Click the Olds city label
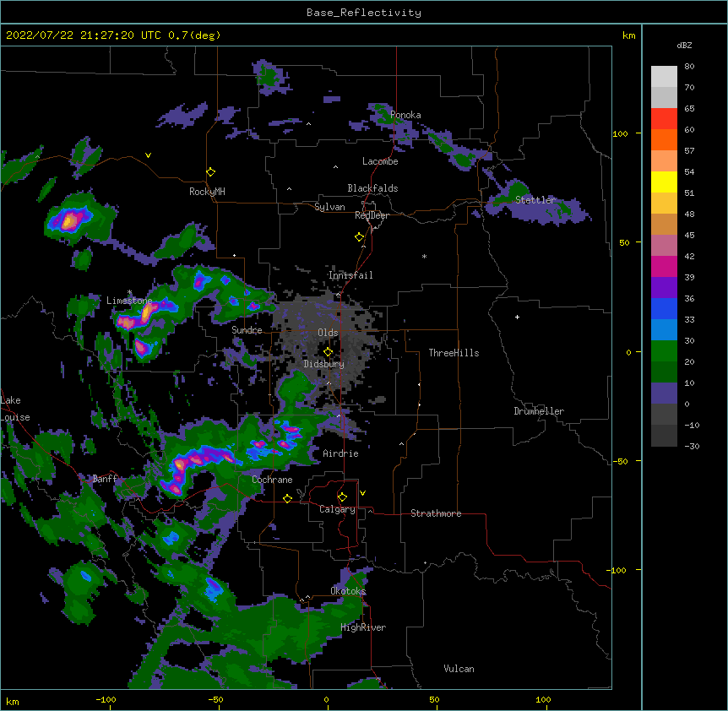The height and width of the screenshot is (711, 728). [328, 333]
